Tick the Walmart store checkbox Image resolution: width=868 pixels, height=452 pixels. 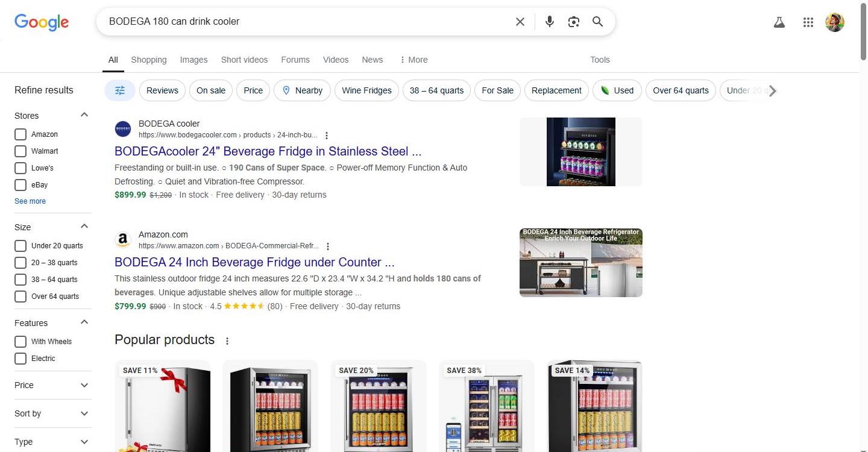(x=20, y=151)
